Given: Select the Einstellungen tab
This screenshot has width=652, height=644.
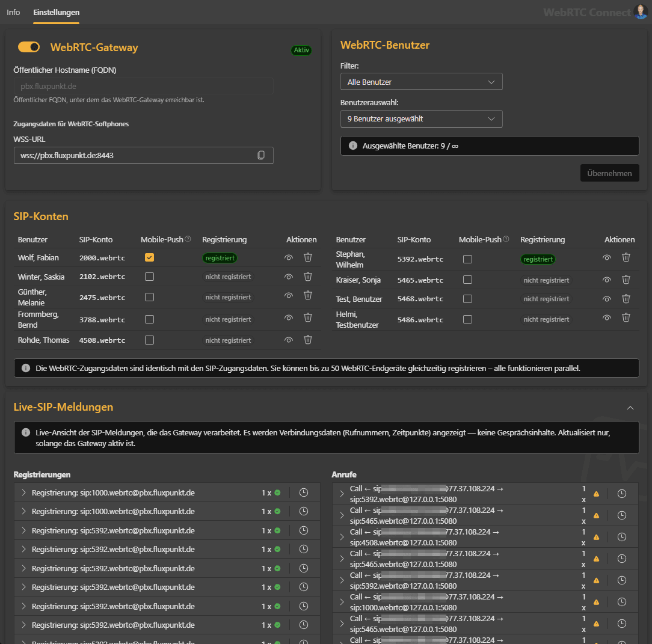Looking at the screenshot, I should coord(56,13).
